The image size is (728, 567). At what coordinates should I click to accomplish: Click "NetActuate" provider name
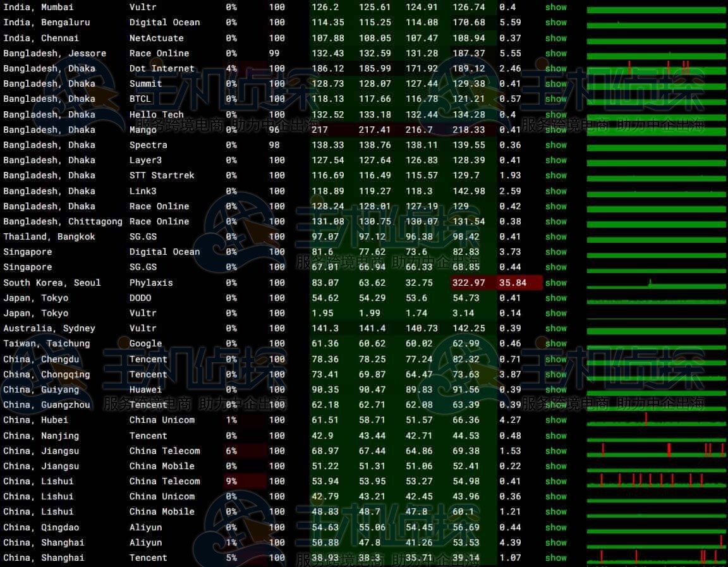(157, 38)
